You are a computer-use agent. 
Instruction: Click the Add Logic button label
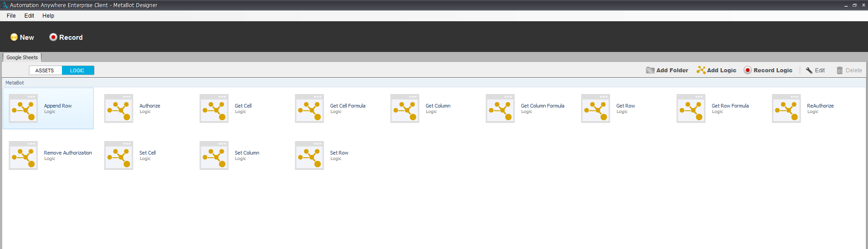(722, 70)
